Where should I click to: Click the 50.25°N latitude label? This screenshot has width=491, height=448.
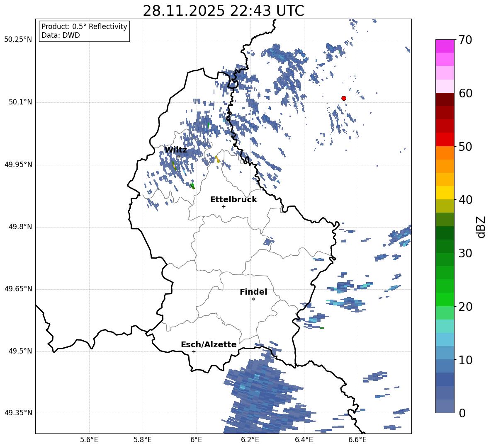[18, 40]
